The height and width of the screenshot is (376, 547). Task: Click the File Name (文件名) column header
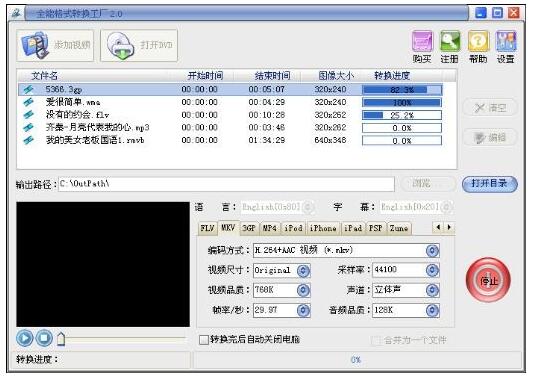click(x=44, y=76)
